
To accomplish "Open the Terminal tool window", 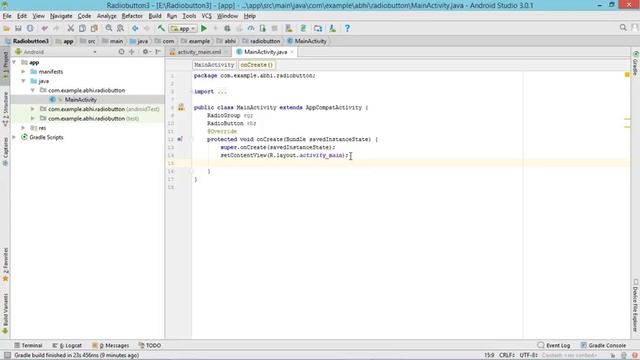I will pos(28,345).
